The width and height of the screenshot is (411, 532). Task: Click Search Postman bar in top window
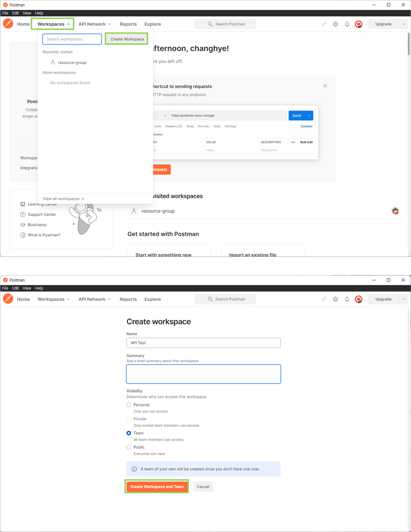(225, 24)
